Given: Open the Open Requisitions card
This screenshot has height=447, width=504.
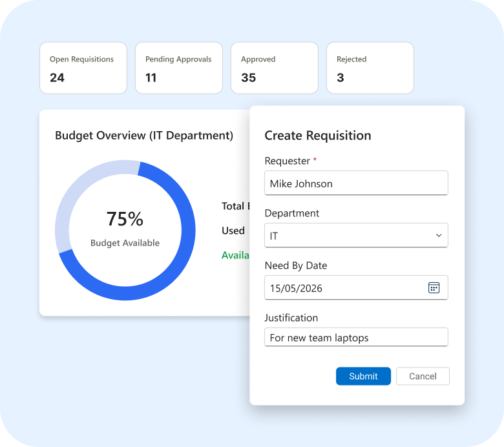Looking at the screenshot, I should 83,68.
